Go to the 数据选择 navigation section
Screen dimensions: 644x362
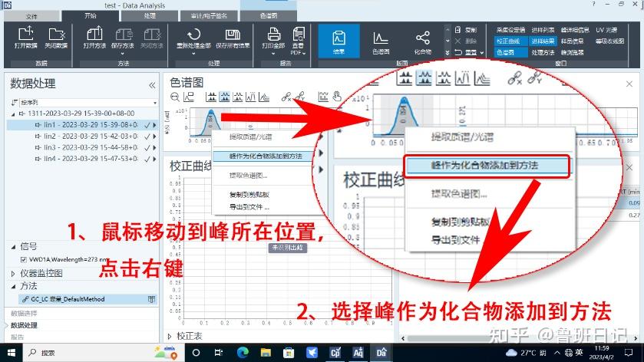tap(24, 313)
